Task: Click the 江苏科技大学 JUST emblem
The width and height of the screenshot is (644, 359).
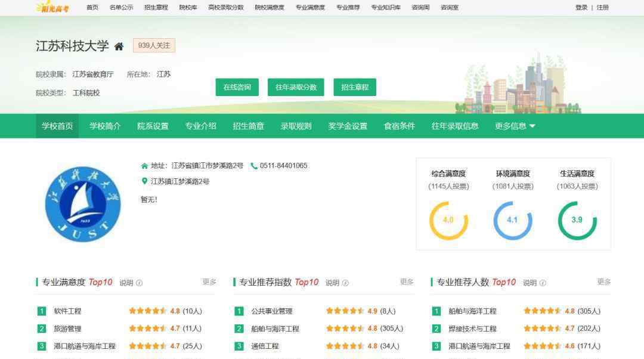Action: (x=83, y=204)
